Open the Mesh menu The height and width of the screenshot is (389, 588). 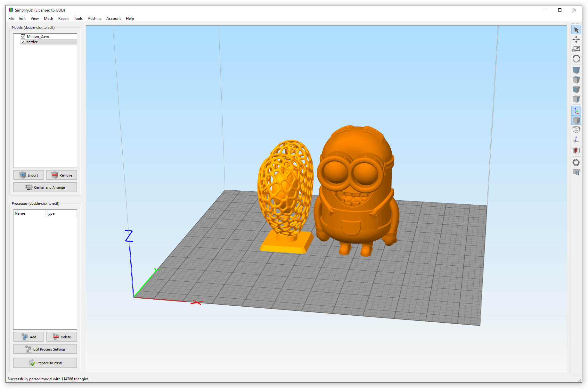tap(48, 19)
